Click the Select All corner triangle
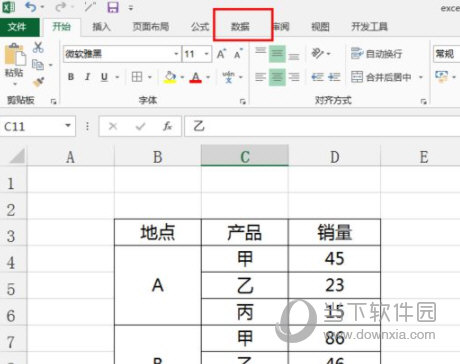Viewport: 460px width, 364px height. [17, 156]
